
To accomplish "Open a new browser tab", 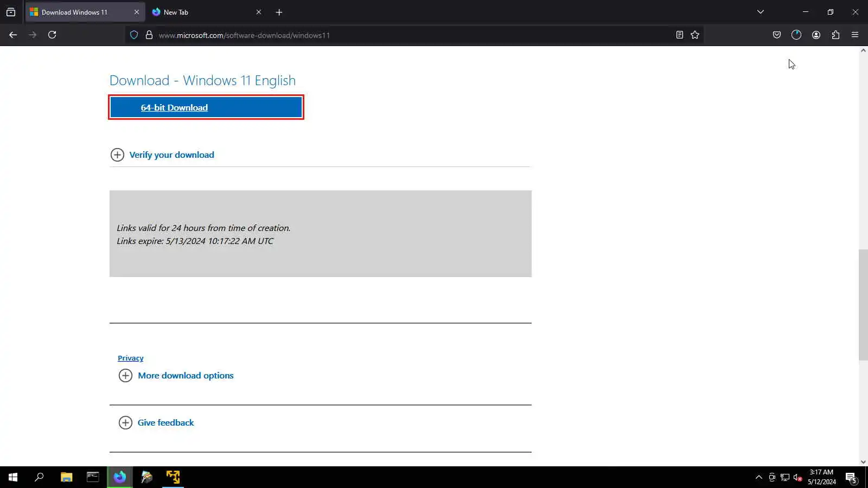I will click(x=279, y=12).
